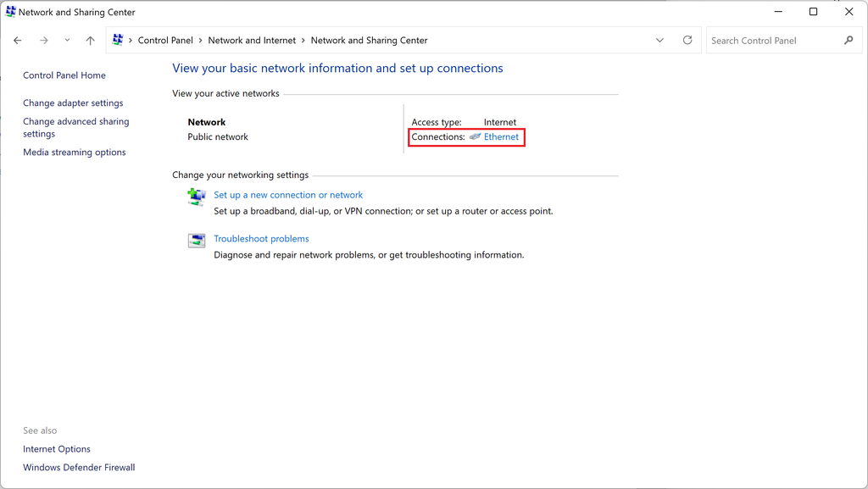Select the Control Panel breadcrumb item

click(x=165, y=41)
